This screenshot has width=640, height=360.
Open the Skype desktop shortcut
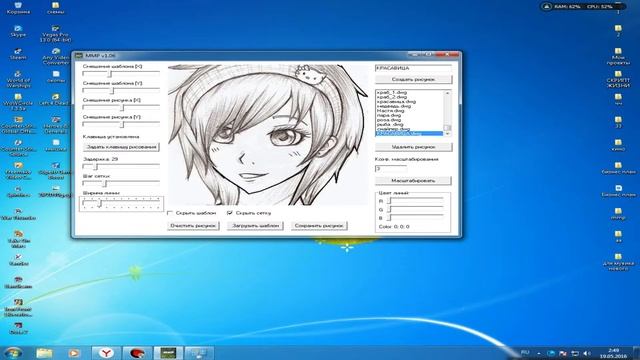(18, 31)
